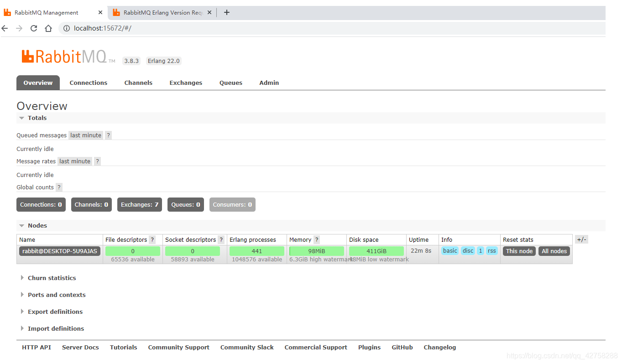Screen dimensions: 622x364
Task: Open the GitHub footer link
Action: (402, 347)
